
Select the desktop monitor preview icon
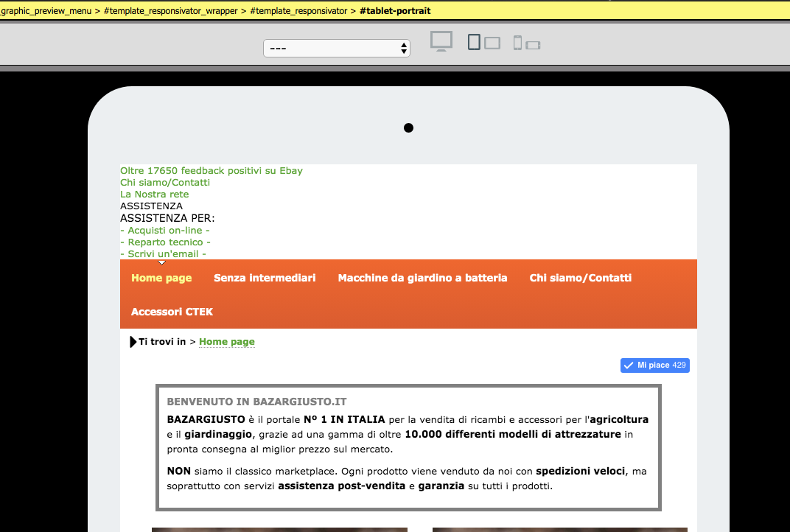441,41
